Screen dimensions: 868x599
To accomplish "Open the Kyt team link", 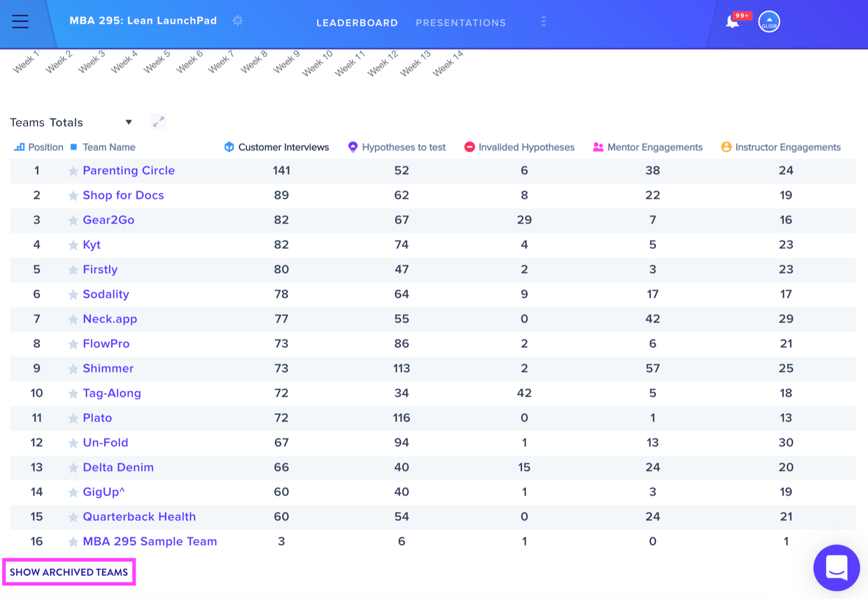I will (92, 244).
